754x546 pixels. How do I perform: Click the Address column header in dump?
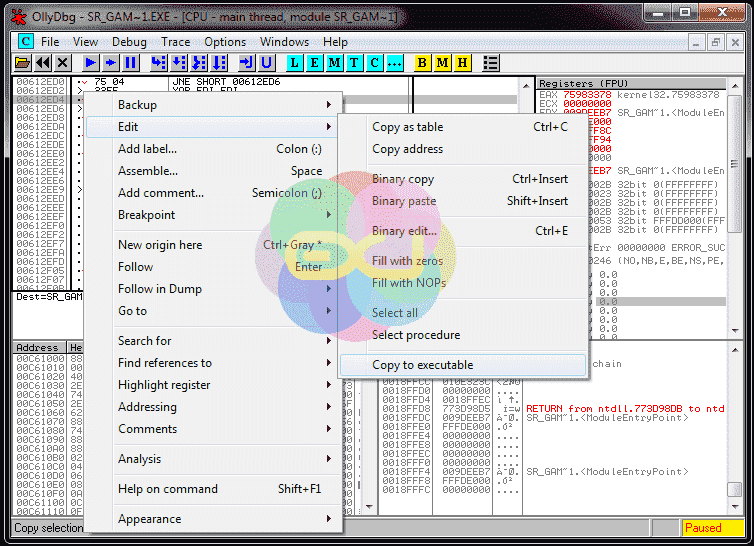(39, 347)
